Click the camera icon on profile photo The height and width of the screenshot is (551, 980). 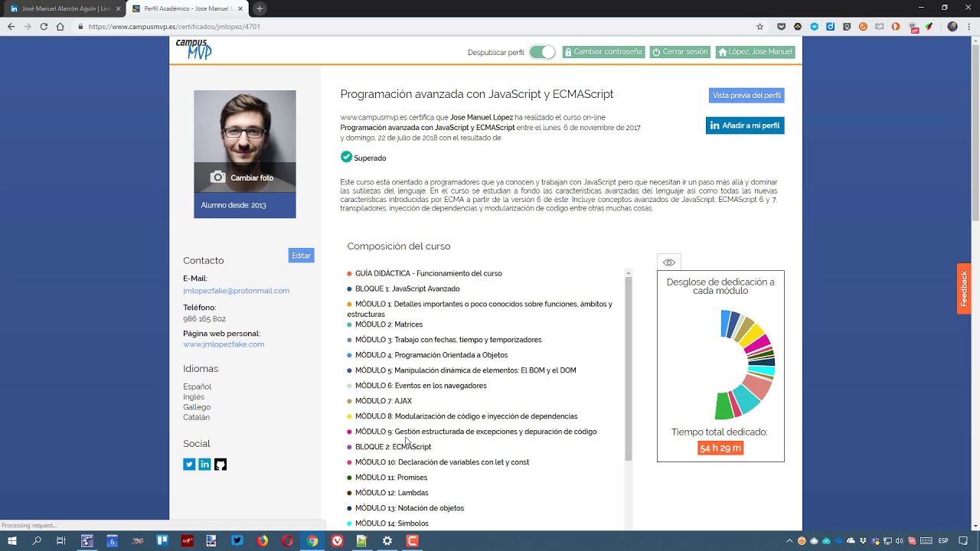pyautogui.click(x=218, y=178)
